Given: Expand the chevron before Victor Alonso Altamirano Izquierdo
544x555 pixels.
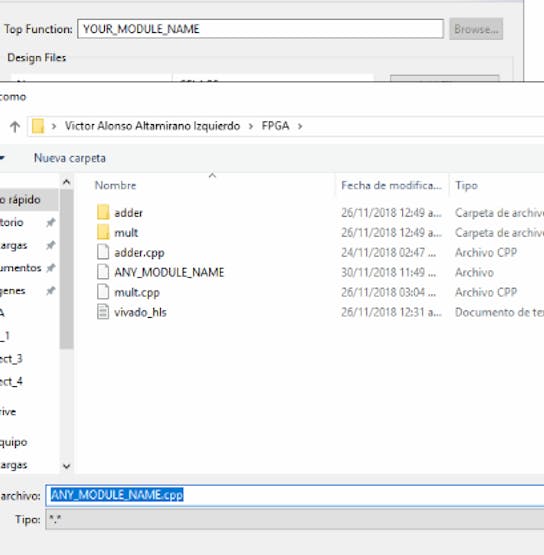Looking at the screenshot, I should [x=54, y=126].
